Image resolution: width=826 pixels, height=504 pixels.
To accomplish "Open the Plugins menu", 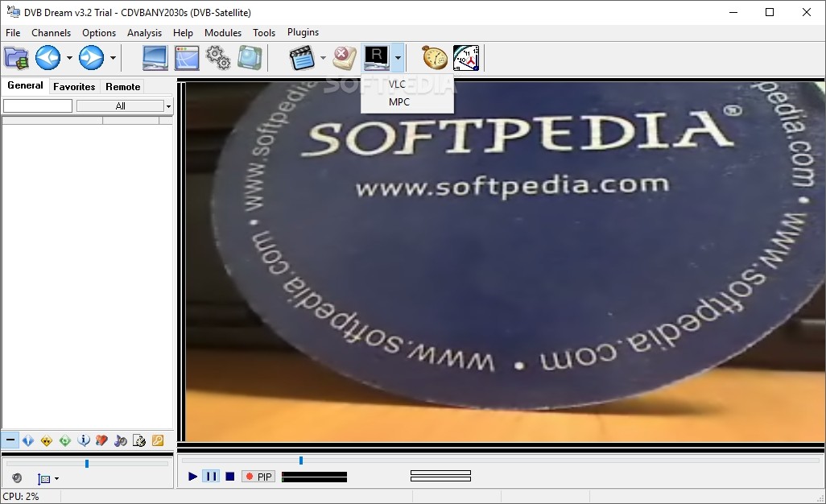I will 303,32.
